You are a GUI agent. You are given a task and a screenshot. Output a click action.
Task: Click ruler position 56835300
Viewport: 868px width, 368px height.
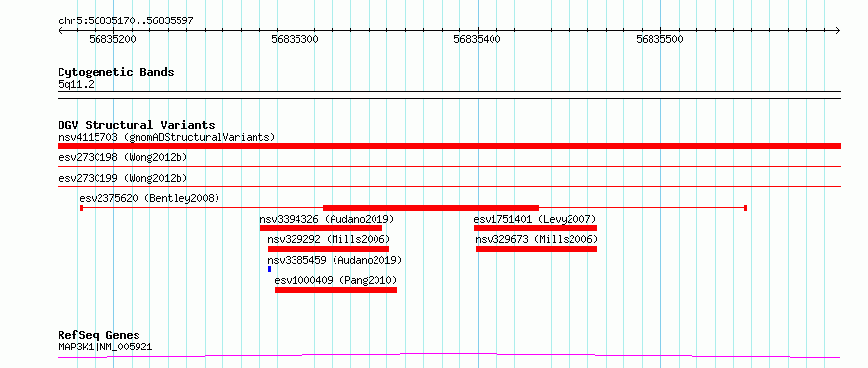pyautogui.click(x=296, y=39)
